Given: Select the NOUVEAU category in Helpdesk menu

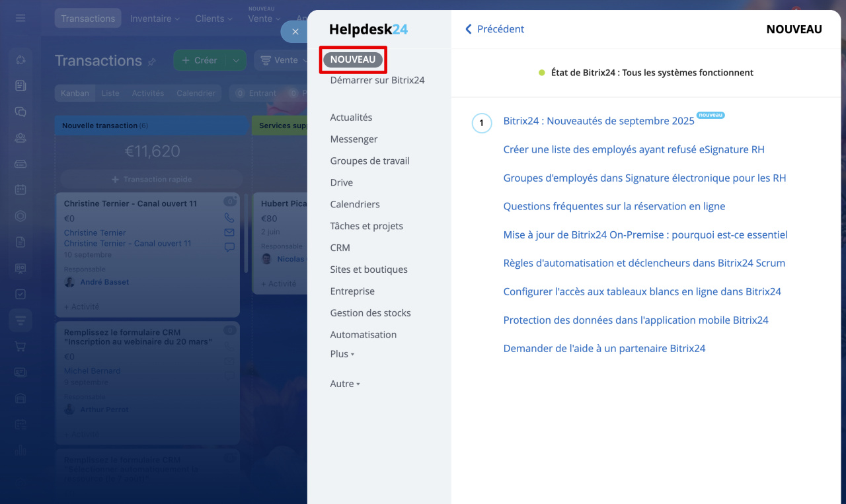Looking at the screenshot, I should coord(353,59).
